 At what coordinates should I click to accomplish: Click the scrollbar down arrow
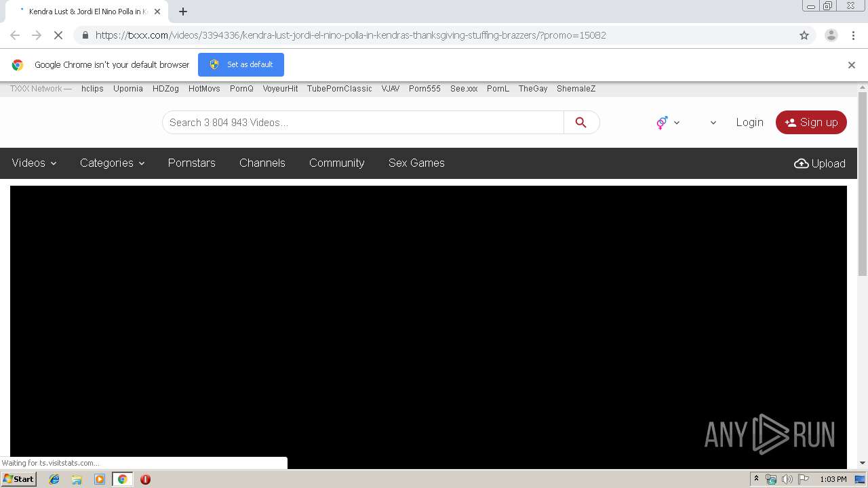tap(863, 463)
